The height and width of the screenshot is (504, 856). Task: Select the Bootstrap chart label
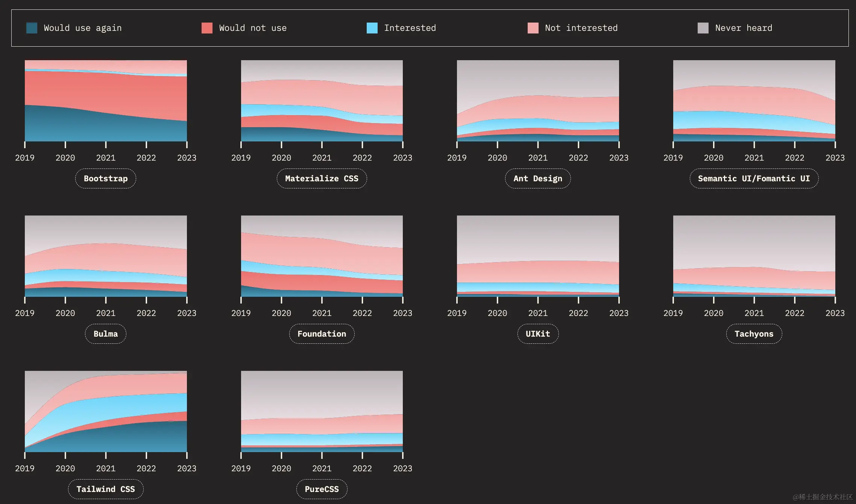pos(106,179)
